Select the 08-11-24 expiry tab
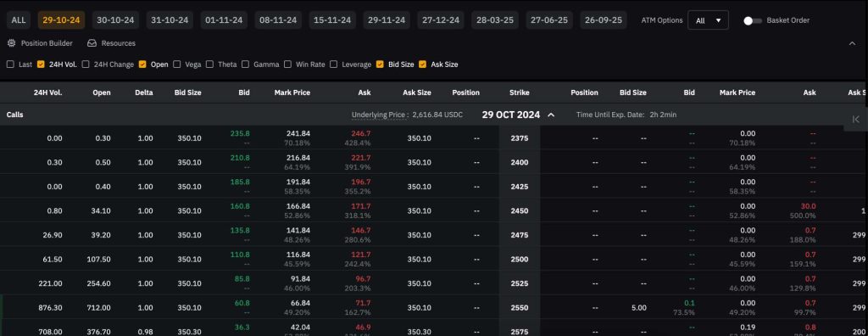This screenshot has width=868, height=336. (278, 20)
